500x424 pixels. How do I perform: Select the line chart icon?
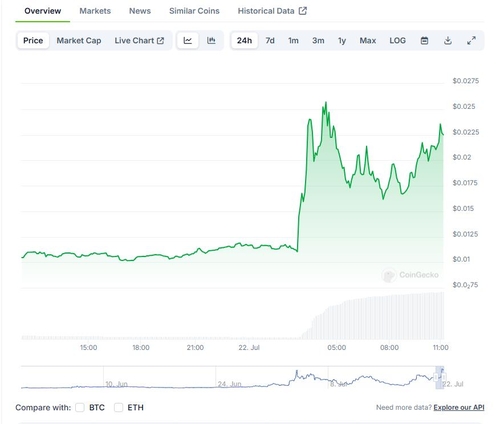pyautogui.click(x=188, y=41)
